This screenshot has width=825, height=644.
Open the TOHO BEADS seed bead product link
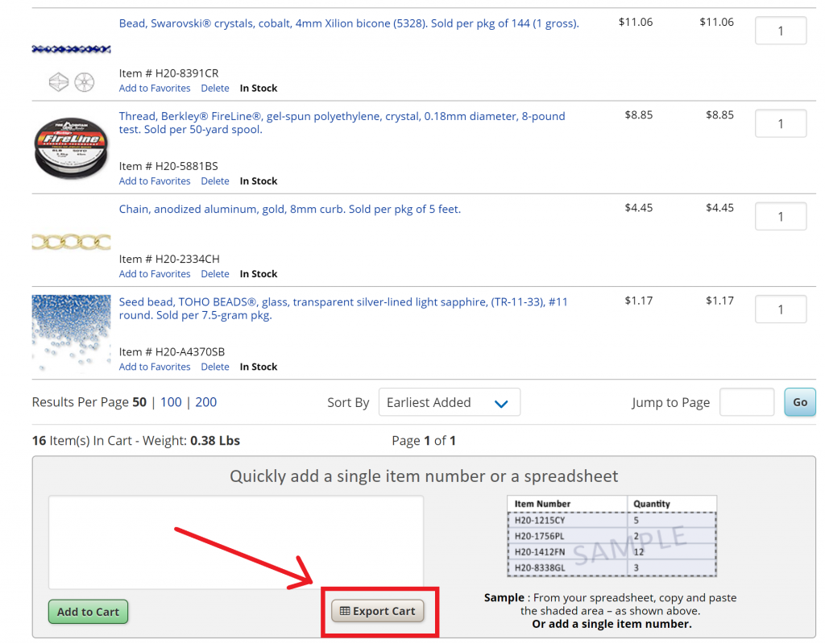point(343,309)
